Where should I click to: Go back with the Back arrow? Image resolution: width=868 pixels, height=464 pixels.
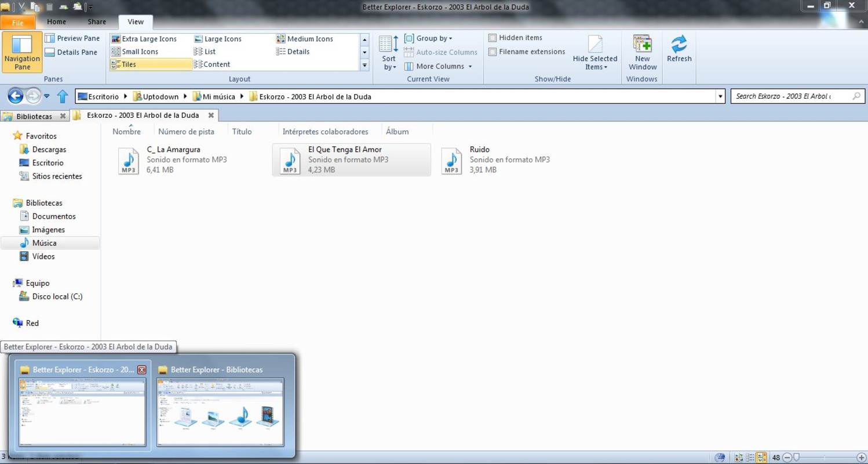[x=16, y=96]
